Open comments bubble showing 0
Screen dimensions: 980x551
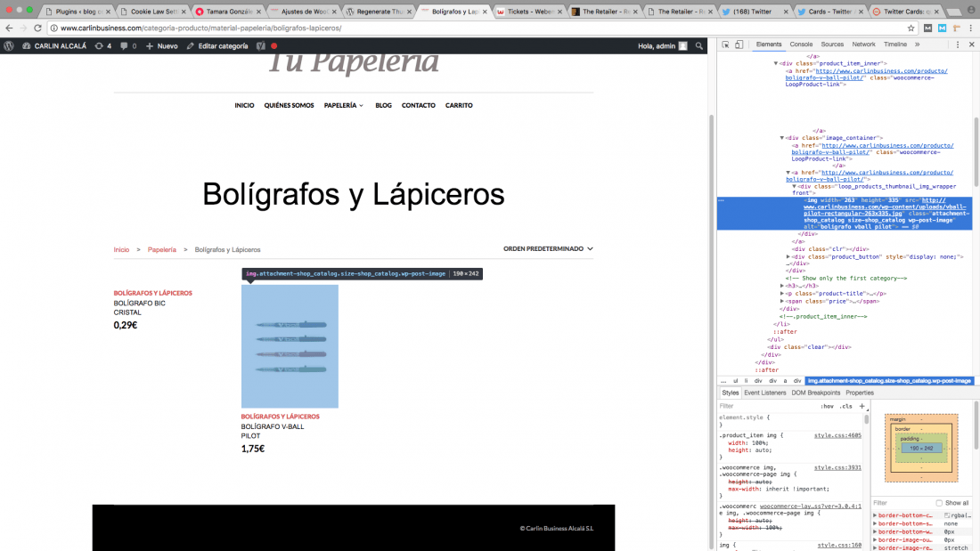tap(128, 46)
